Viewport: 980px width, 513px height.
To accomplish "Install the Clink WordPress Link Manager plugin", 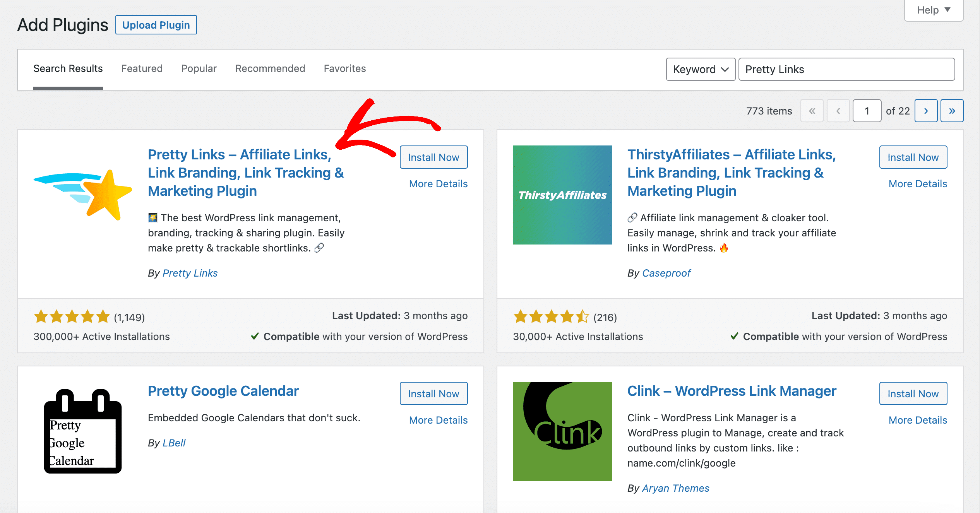I will click(913, 394).
